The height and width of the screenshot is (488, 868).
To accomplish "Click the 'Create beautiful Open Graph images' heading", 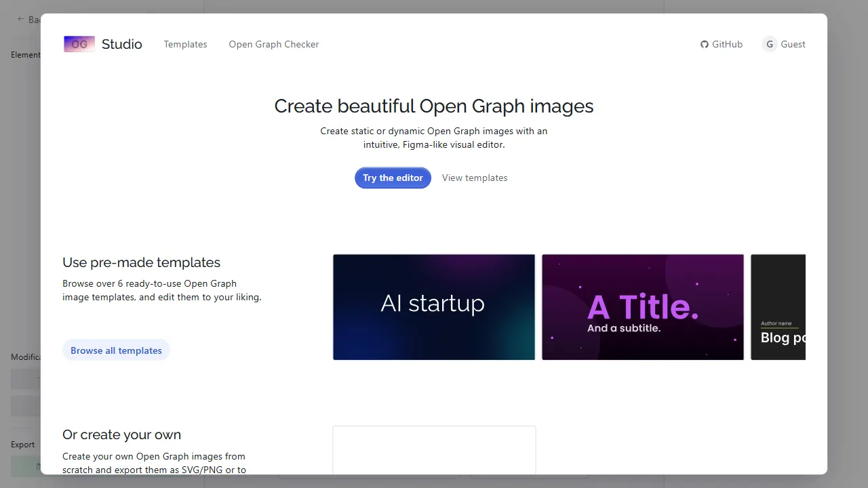I will tap(434, 106).
